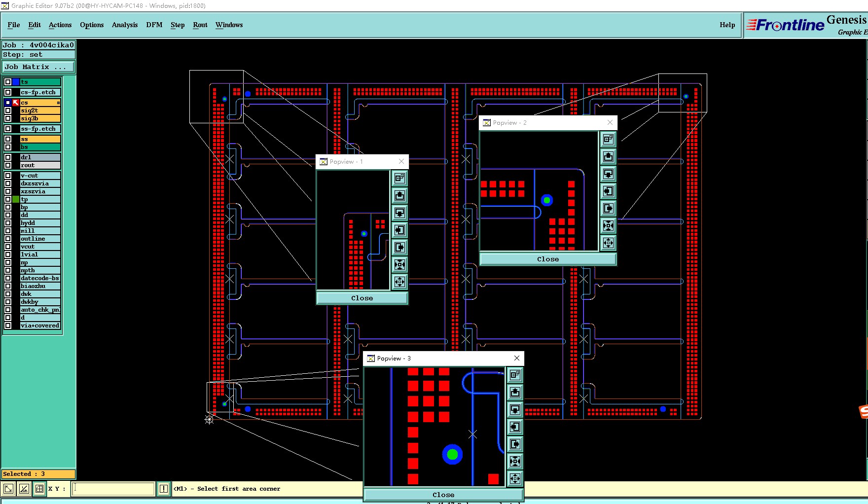The height and width of the screenshot is (504, 868).
Task: Click inward-arrows zoom icon in Popview 2
Action: 608,225
